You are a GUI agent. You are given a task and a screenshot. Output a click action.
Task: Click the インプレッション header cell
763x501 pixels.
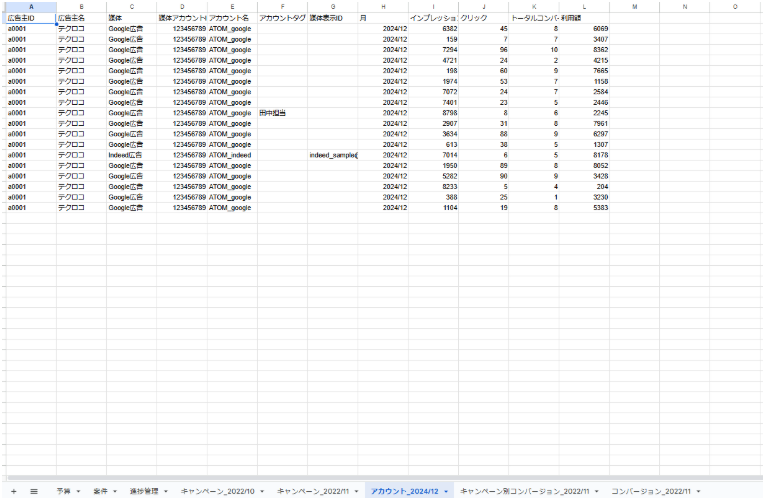coord(433,18)
